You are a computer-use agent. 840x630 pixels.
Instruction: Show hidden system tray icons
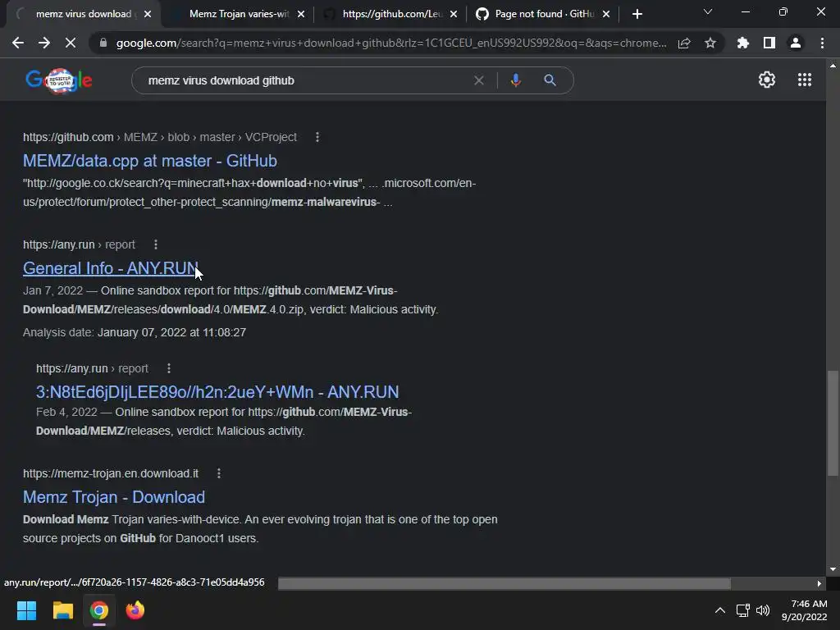pos(720,610)
